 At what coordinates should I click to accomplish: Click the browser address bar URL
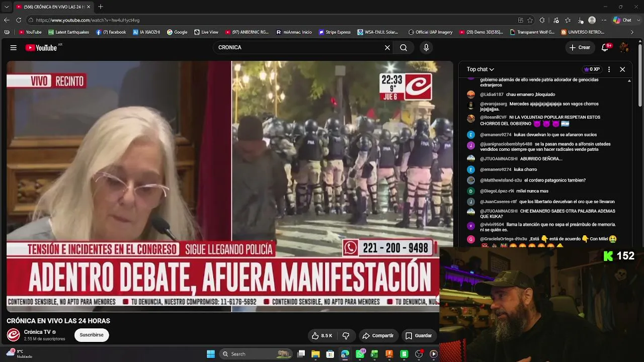point(88,20)
